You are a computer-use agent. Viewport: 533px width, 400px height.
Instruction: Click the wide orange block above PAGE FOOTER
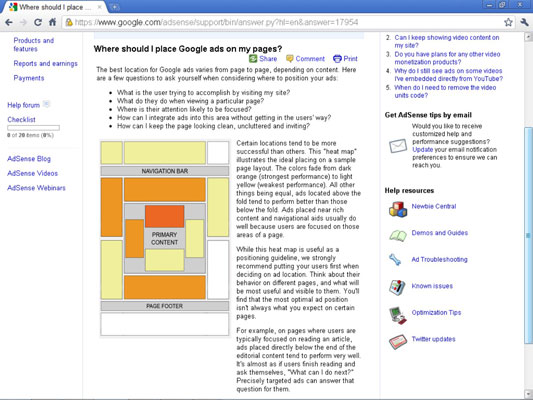click(165, 288)
